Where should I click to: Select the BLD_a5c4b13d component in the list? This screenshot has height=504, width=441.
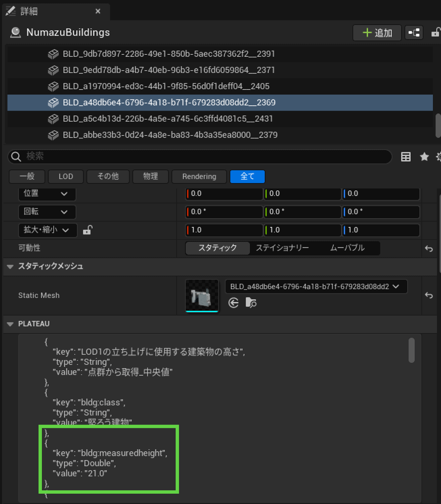click(168, 119)
